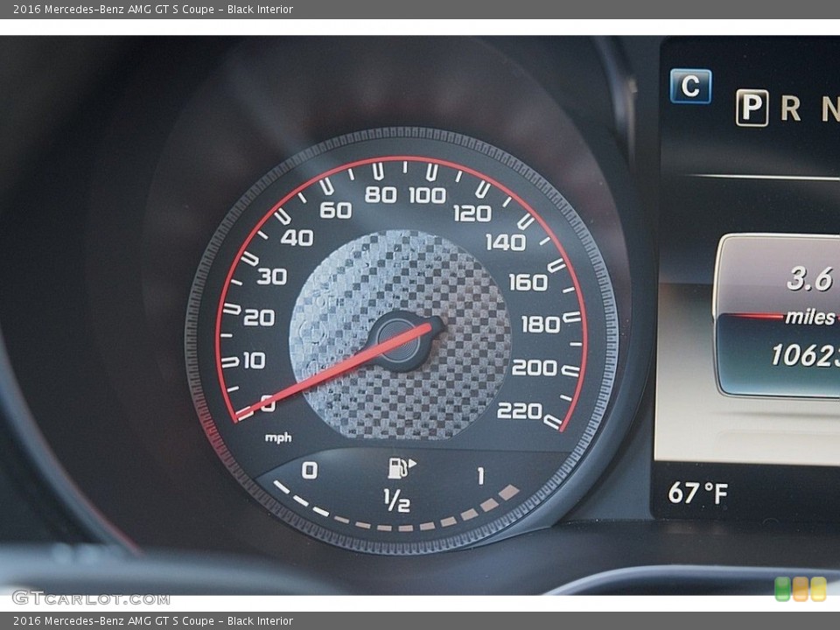
Task: Click the 100 mark on speedometer
Action: 428,195
